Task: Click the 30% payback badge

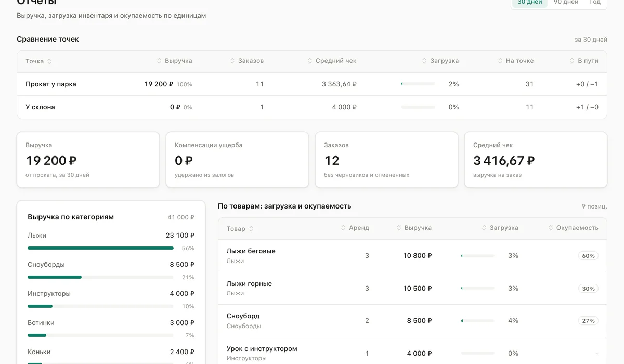Action: pyautogui.click(x=588, y=289)
